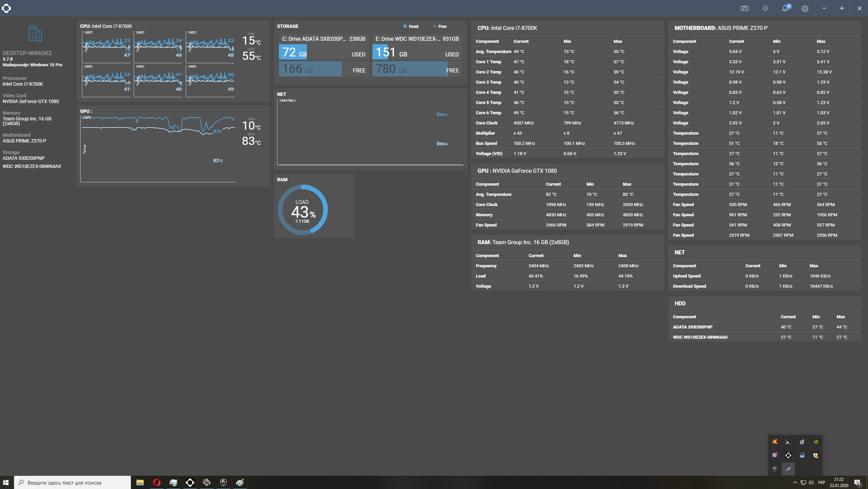The image size is (868, 489).
Task: Click the Free legend dot in Storage
Action: (x=434, y=26)
